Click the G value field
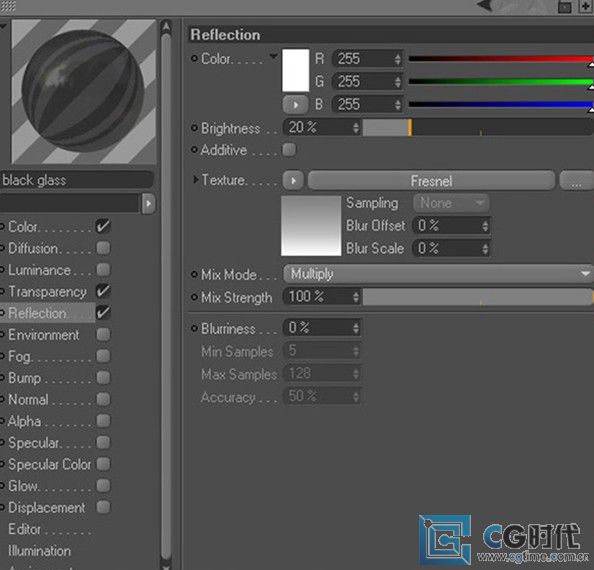This screenshot has height=570, width=594. (x=367, y=81)
